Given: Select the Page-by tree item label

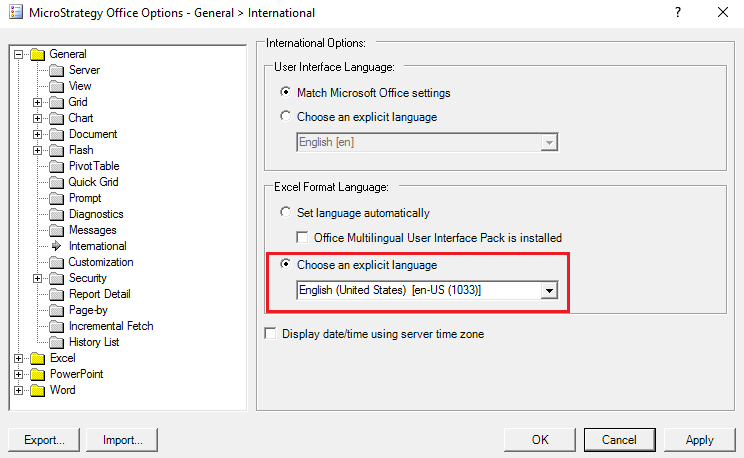Looking at the screenshot, I should point(88,310).
